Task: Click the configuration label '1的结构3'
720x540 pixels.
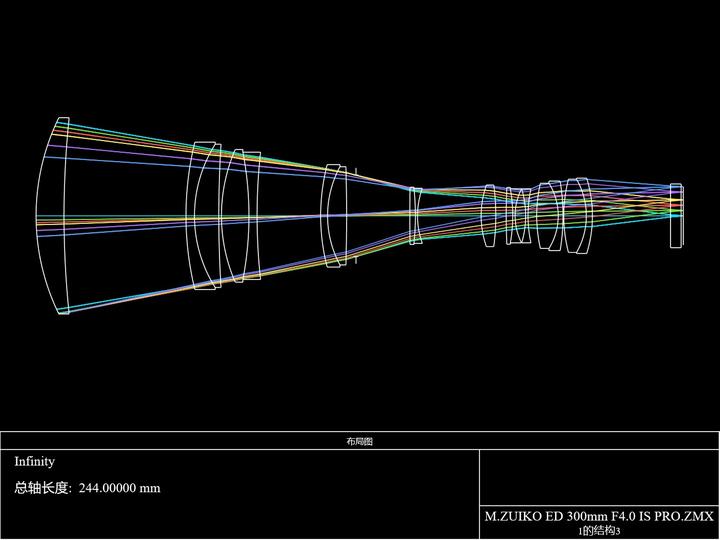Action: 599,531
